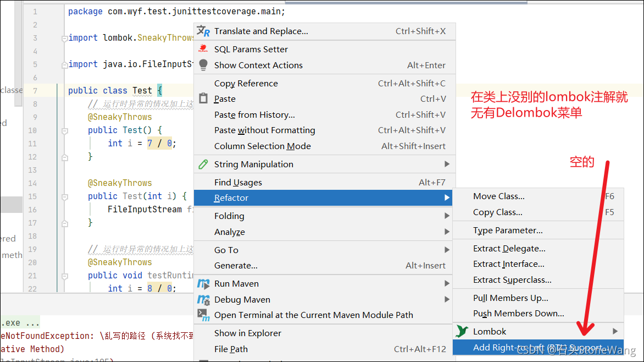Open Terminal at the Current Maven Module Path

click(x=323, y=315)
